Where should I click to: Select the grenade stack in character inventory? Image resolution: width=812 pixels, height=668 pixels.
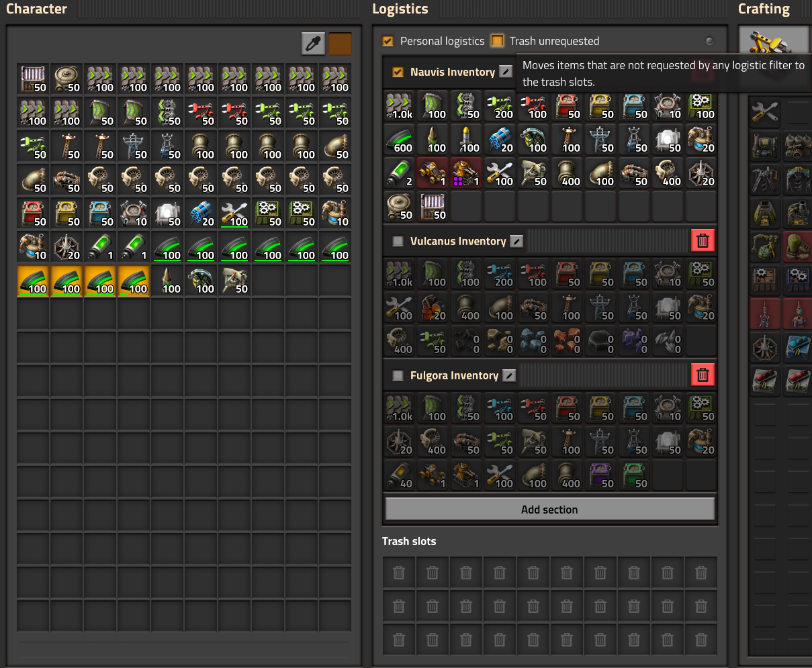click(201, 281)
